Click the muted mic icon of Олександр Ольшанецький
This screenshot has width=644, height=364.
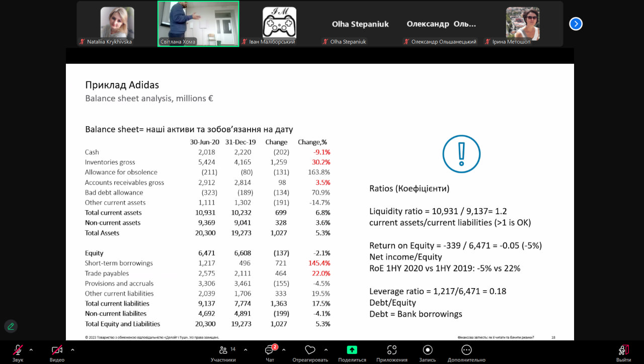point(407,42)
